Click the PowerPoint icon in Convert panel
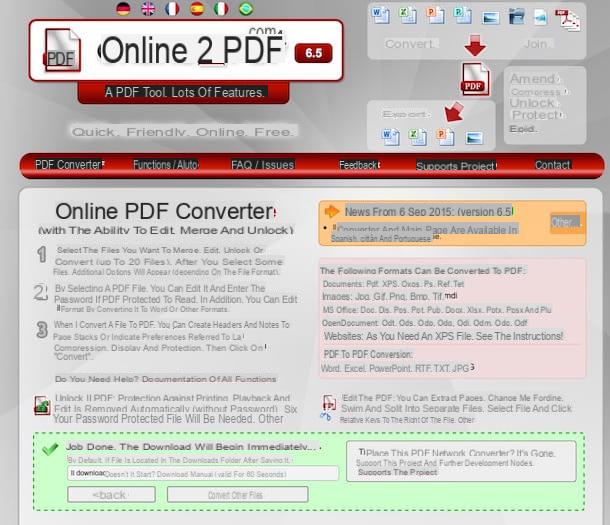Viewport: 610px width, 525px height. coord(435,15)
